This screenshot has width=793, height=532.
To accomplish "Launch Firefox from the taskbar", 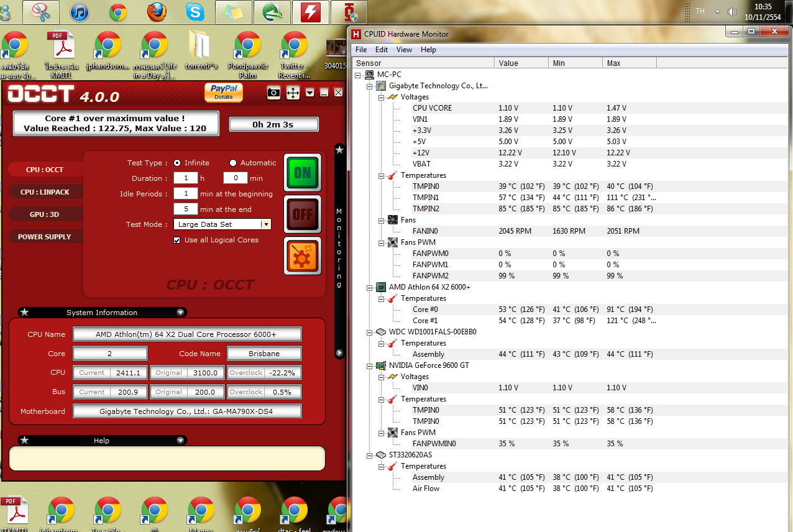I will [157, 12].
